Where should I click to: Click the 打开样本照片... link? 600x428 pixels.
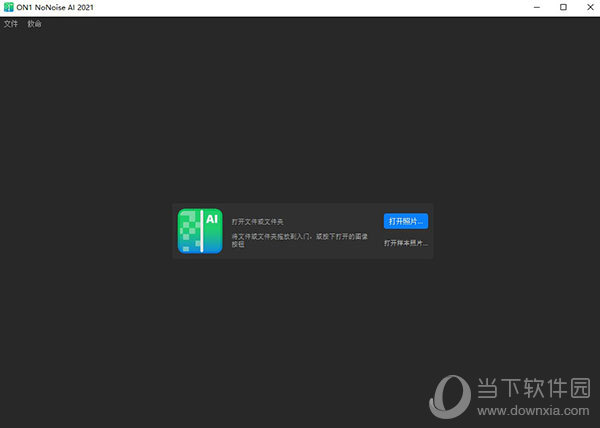pos(406,243)
